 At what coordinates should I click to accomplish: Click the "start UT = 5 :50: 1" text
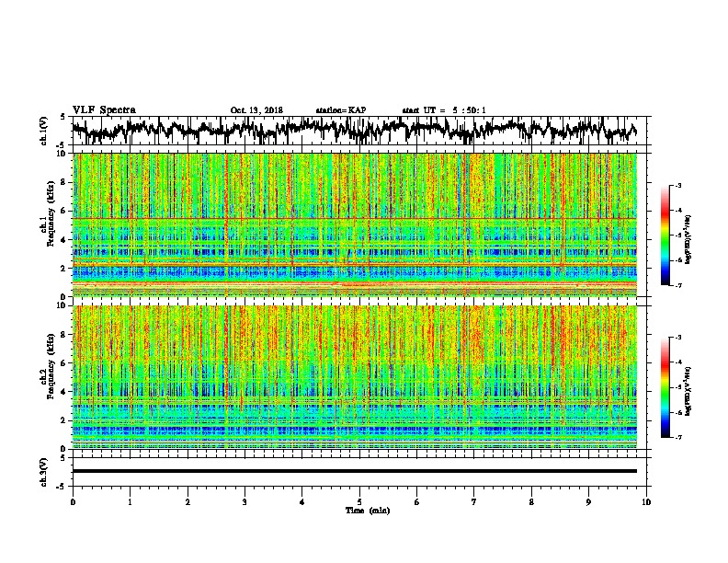[x=444, y=110]
